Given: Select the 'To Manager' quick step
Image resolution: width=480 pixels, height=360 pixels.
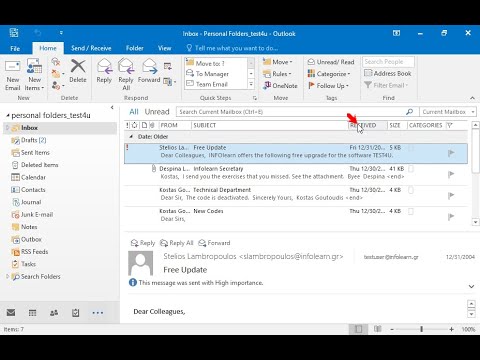Looking at the screenshot, I should (x=216, y=74).
